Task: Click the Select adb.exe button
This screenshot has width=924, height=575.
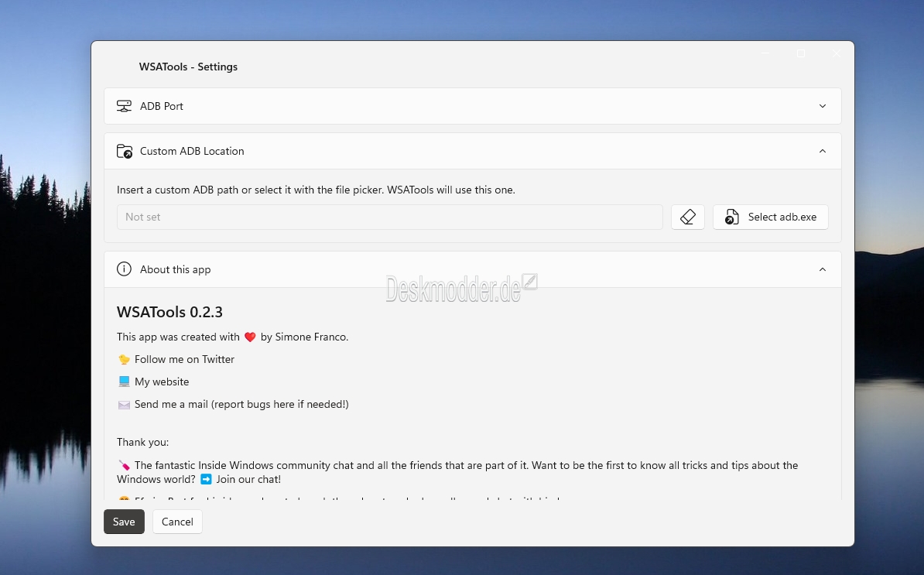Action: [x=770, y=217]
